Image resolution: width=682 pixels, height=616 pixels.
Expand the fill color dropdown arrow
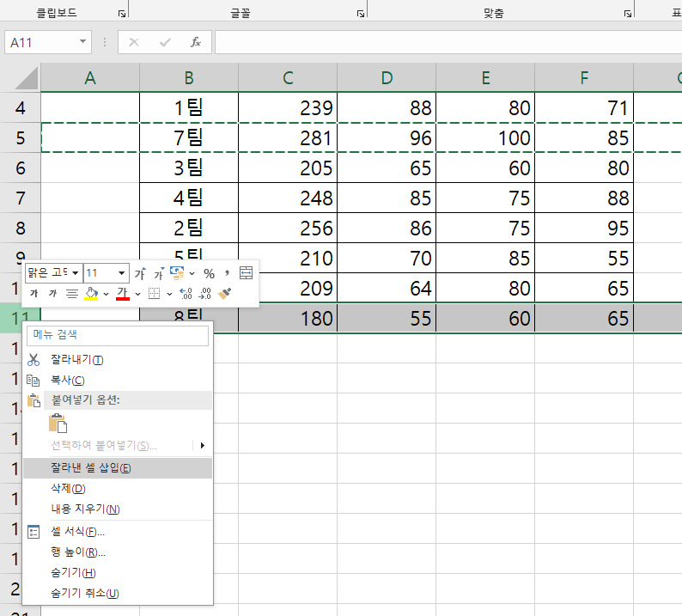coord(106,295)
